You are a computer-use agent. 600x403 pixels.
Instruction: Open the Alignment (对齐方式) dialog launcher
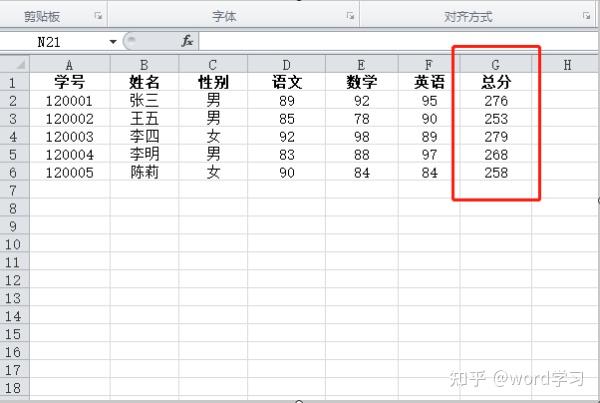pos(586,16)
